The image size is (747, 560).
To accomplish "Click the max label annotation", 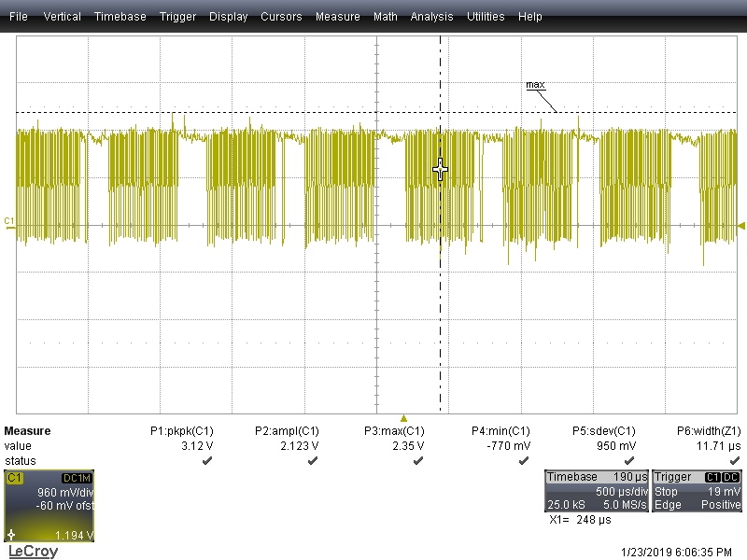I will [535, 85].
